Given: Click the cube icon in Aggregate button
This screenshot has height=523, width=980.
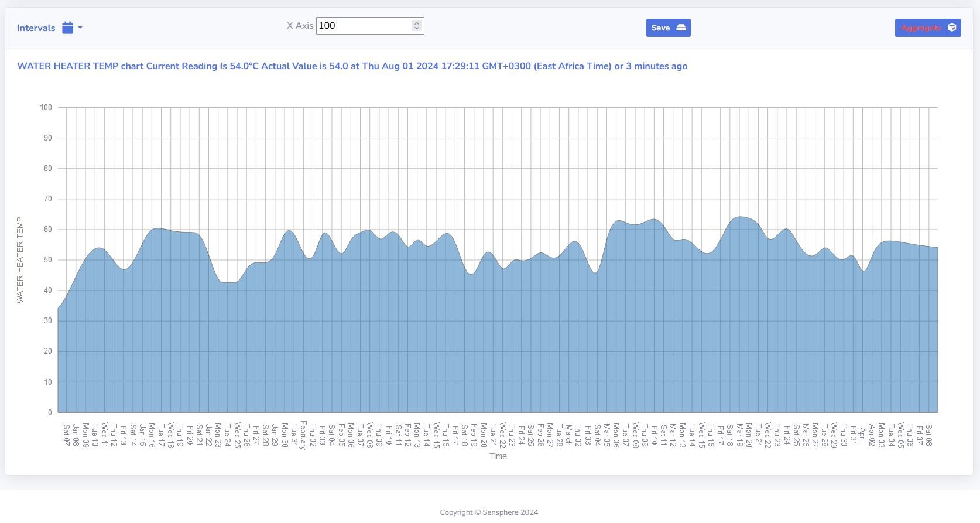Looking at the screenshot, I should pos(951,28).
